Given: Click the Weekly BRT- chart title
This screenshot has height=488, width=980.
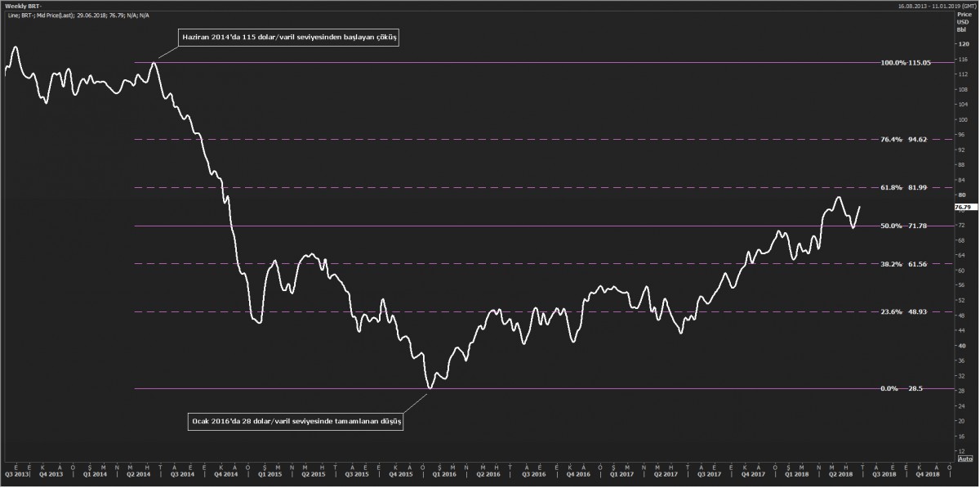Looking at the screenshot, I should coord(22,6).
